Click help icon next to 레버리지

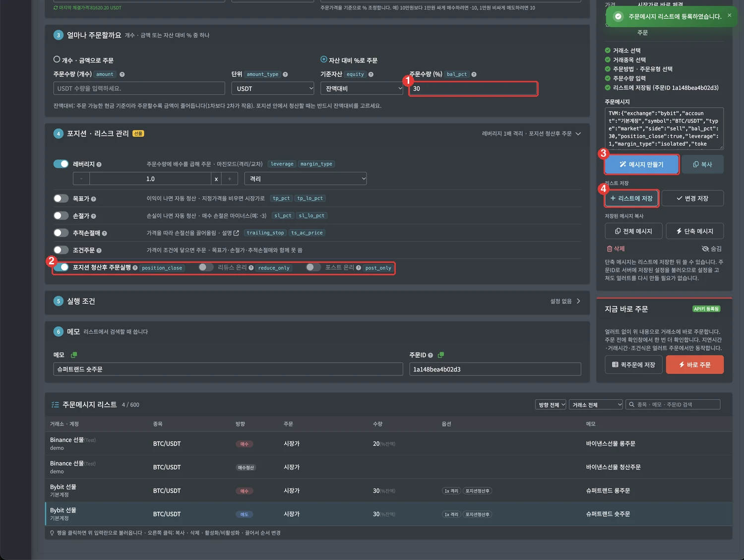tap(99, 165)
